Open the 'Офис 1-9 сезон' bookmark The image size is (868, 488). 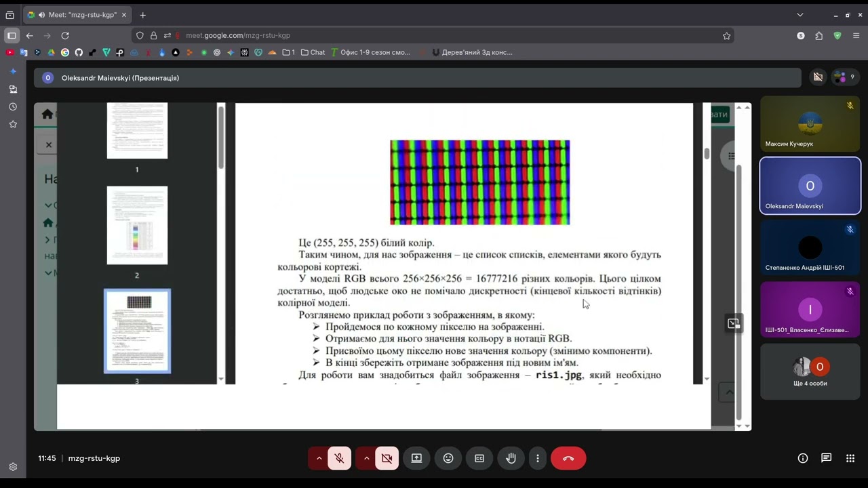click(371, 52)
